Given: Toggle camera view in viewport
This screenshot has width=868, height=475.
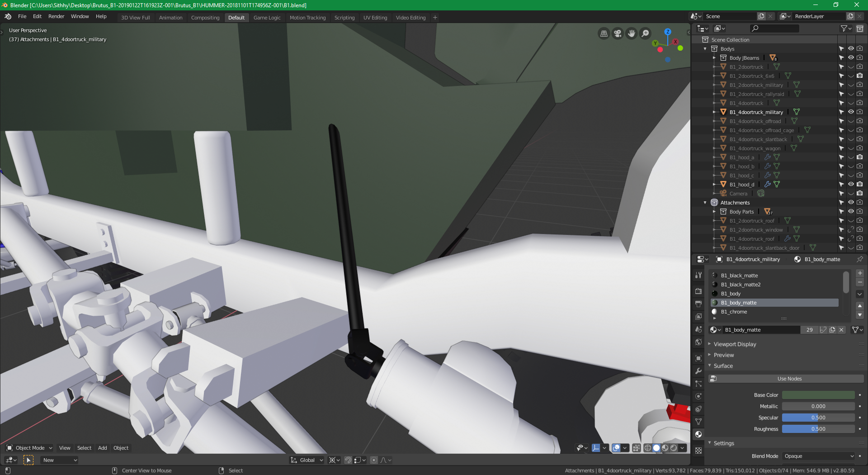Looking at the screenshot, I should 618,33.
